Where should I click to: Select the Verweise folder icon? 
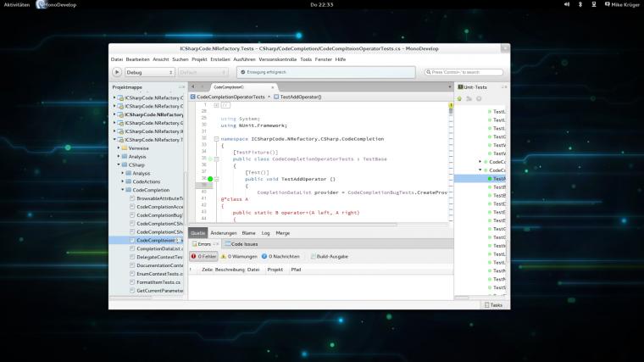125,148
